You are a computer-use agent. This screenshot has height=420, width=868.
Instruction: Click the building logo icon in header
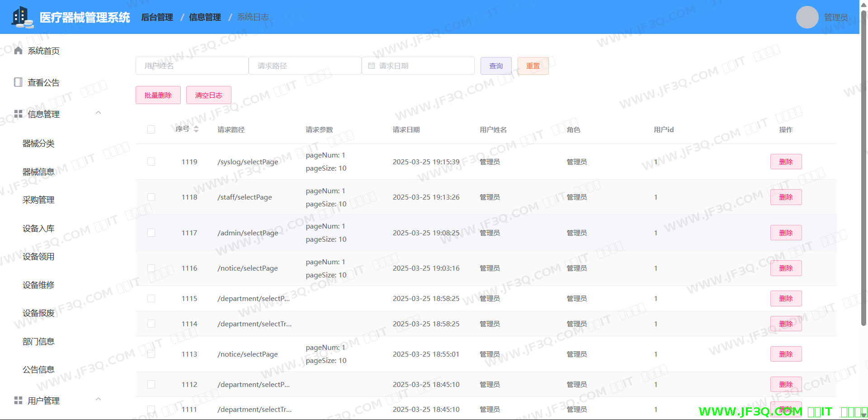[22, 17]
